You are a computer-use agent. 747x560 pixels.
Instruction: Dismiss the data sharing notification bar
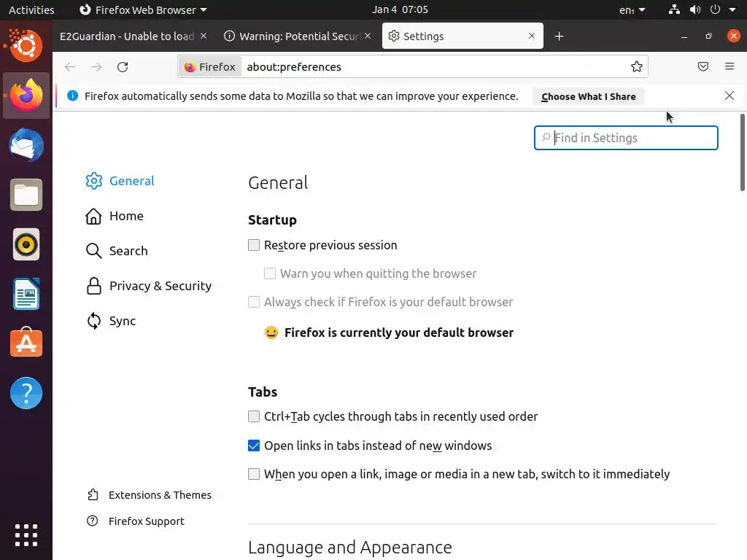point(729,96)
